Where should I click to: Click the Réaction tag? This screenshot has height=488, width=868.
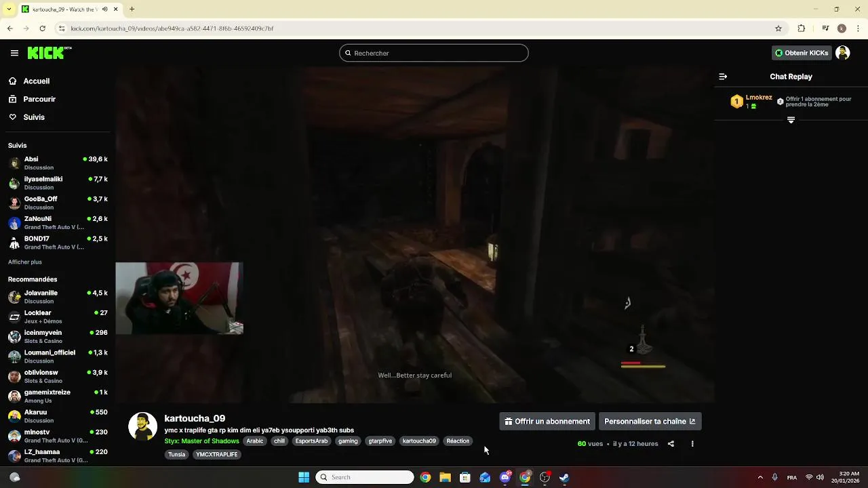click(x=458, y=441)
